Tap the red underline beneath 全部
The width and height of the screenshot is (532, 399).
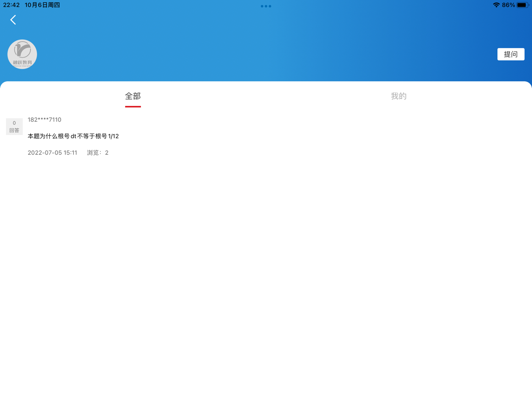(133, 106)
